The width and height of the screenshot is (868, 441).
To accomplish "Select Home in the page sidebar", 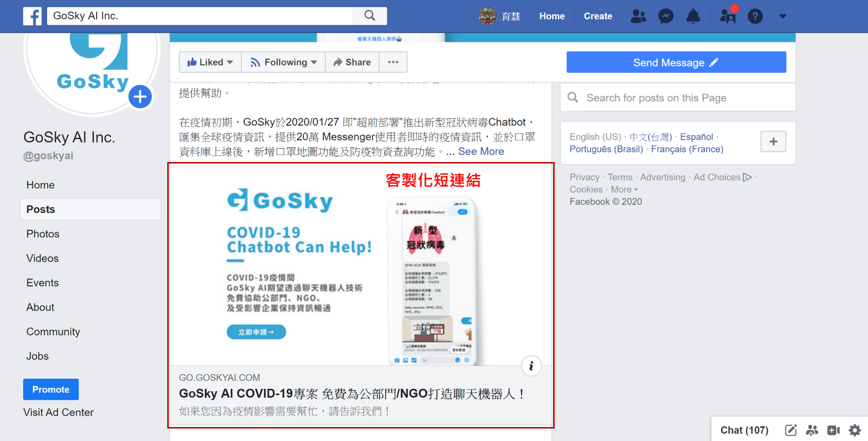I will click(x=40, y=185).
